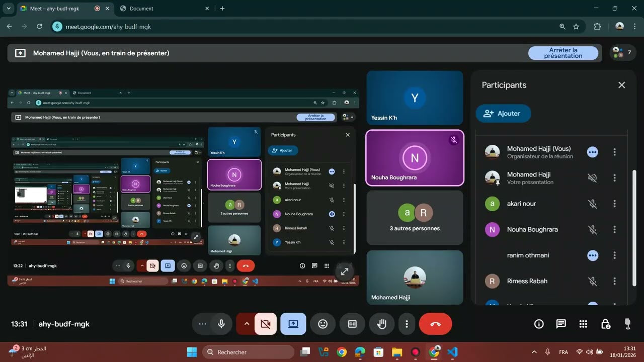Open more options for Mohamed Hajji (Vous)
The width and height of the screenshot is (644, 362).
614,152
